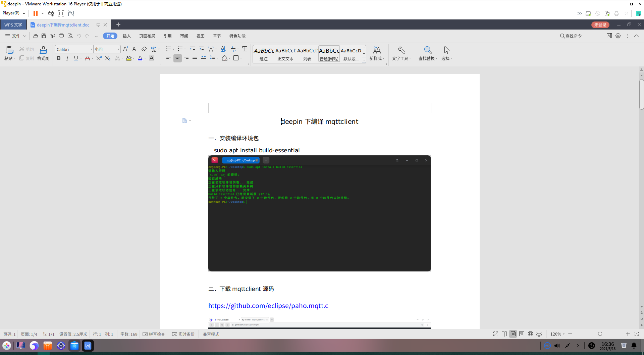Expand the numbered list dropdown
The width and height of the screenshot is (644, 355).
[x=185, y=49]
